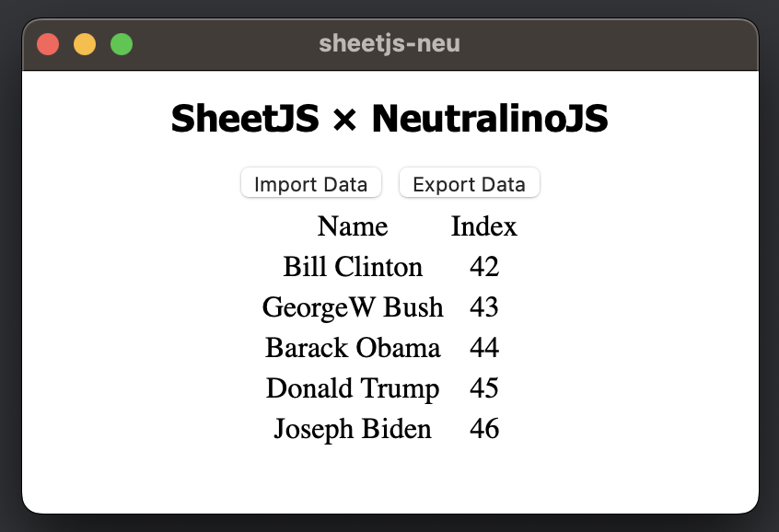Select the GeorgeW Bush name cell
Image resolution: width=779 pixels, height=532 pixels.
(x=353, y=307)
